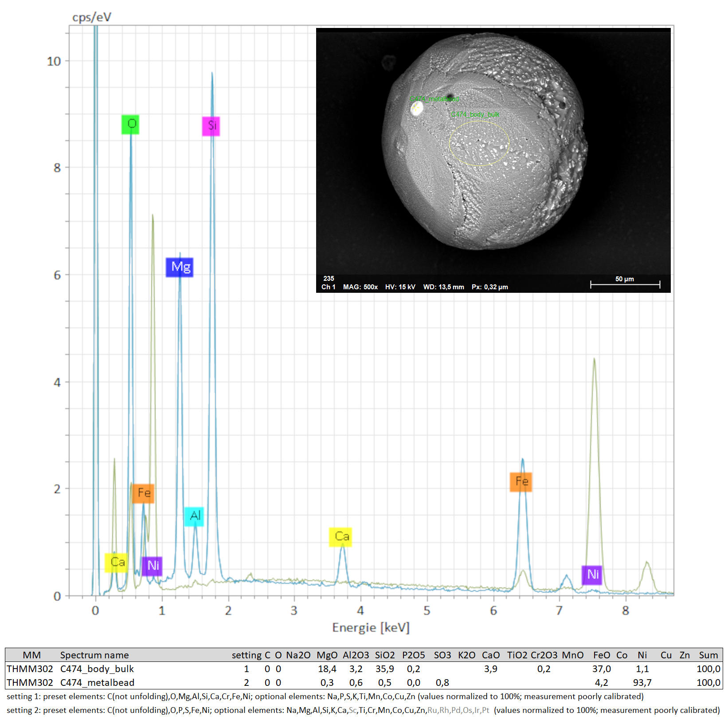The height and width of the screenshot is (724, 728).
Task: Click the bright white metal bead in SEM image
Action: coord(416,108)
